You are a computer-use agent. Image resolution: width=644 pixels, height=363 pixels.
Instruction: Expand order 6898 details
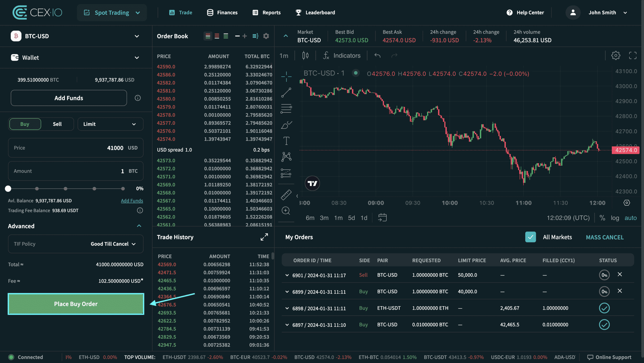287,308
